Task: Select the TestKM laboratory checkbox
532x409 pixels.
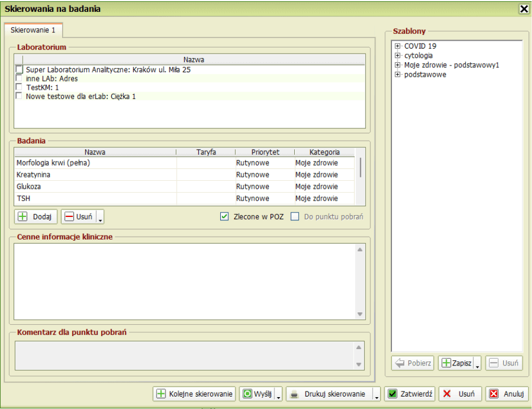Action: point(19,88)
